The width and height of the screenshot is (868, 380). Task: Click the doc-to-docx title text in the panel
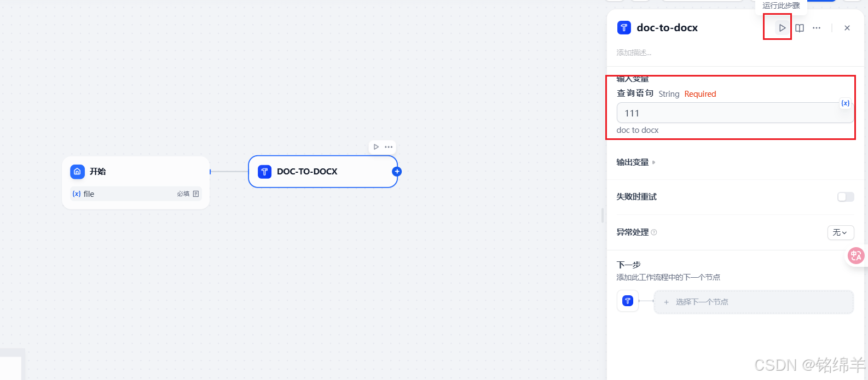click(x=667, y=28)
